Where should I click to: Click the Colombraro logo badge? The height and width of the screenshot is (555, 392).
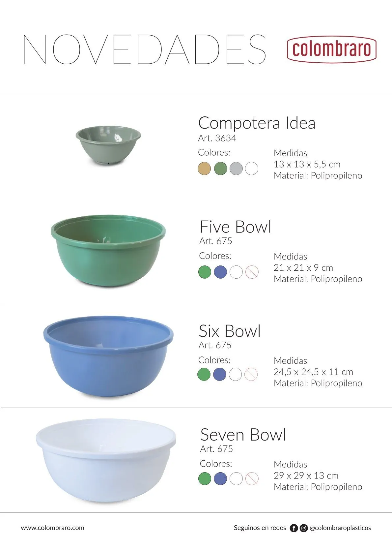331,49
